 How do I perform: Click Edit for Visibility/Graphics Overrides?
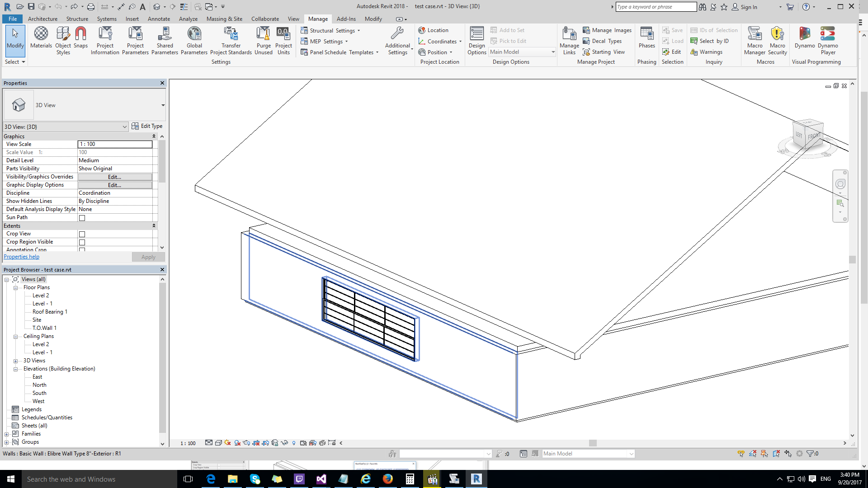point(115,177)
